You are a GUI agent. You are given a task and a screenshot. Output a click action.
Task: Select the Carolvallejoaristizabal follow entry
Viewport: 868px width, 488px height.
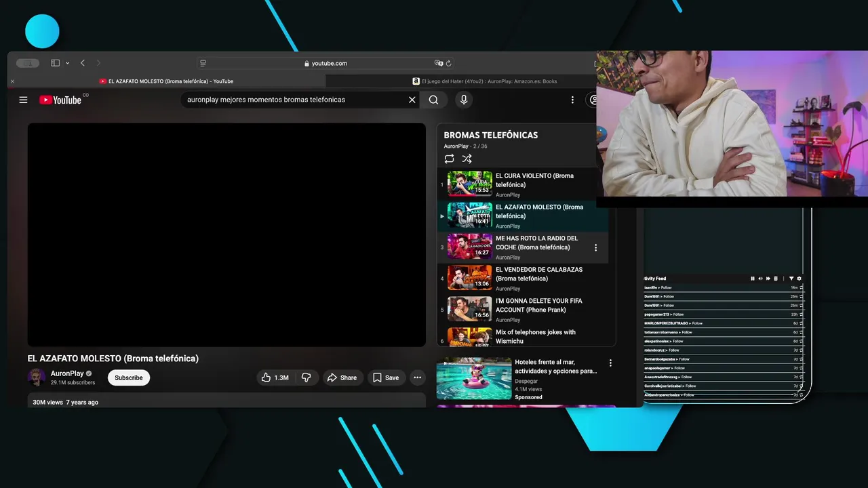click(x=724, y=386)
